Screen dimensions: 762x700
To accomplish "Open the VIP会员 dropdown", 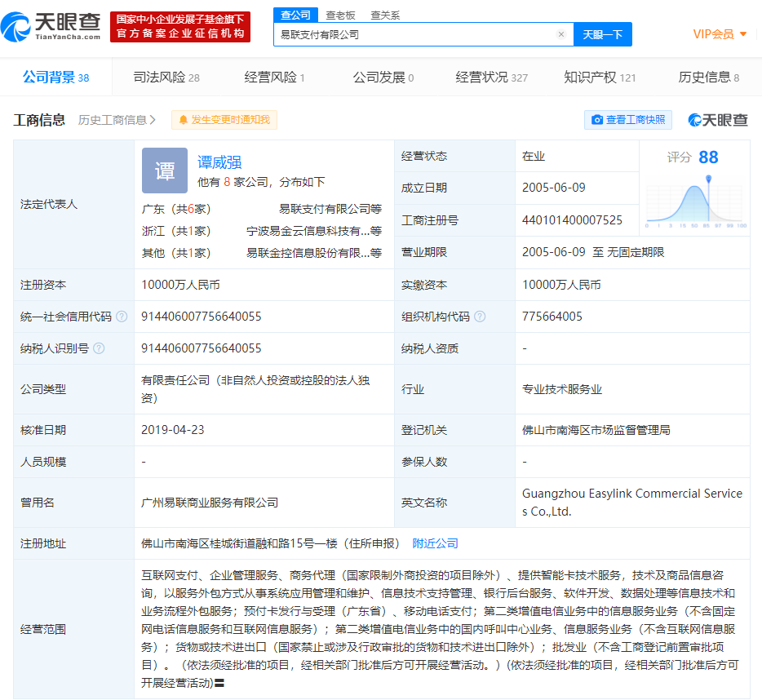I will [x=720, y=34].
